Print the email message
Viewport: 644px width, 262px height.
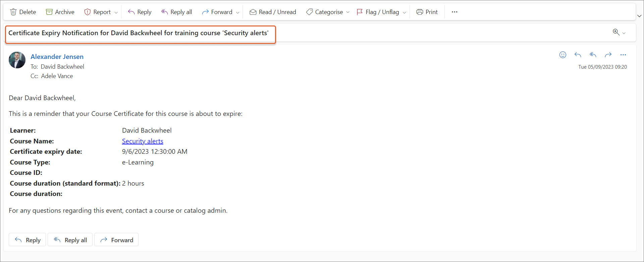427,12
